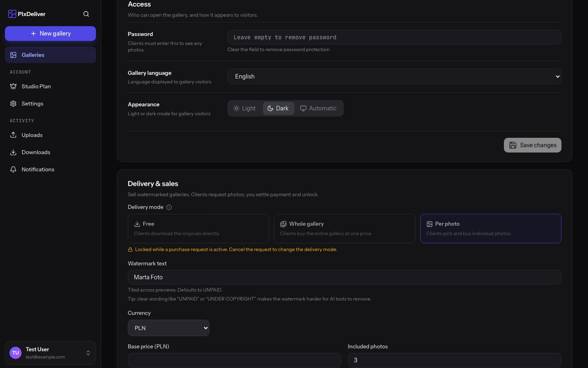Choose Per photo delivery mode
Image resolution: width=588 pixels, height=368 pixels.
click(491, 229)
